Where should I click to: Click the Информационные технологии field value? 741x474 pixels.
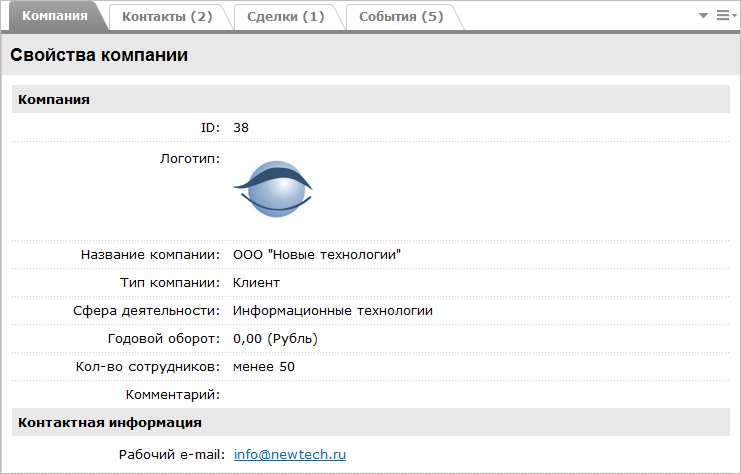point(332,311)
